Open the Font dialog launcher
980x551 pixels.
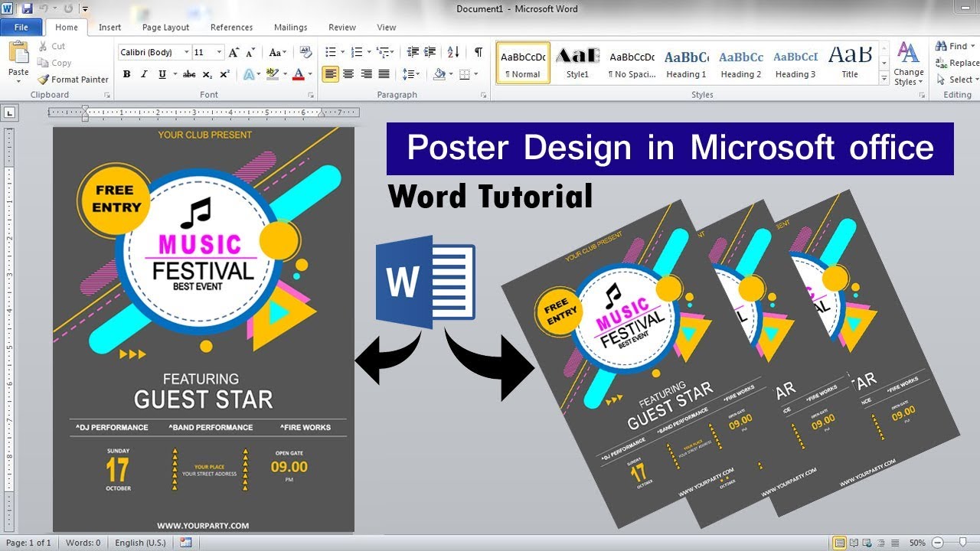click(x=311, y=96)
